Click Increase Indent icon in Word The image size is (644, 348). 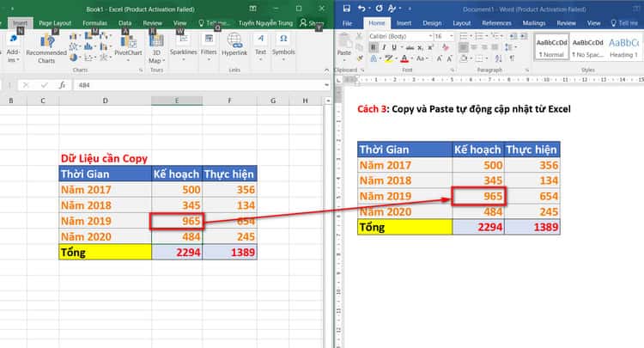[523, 37]
